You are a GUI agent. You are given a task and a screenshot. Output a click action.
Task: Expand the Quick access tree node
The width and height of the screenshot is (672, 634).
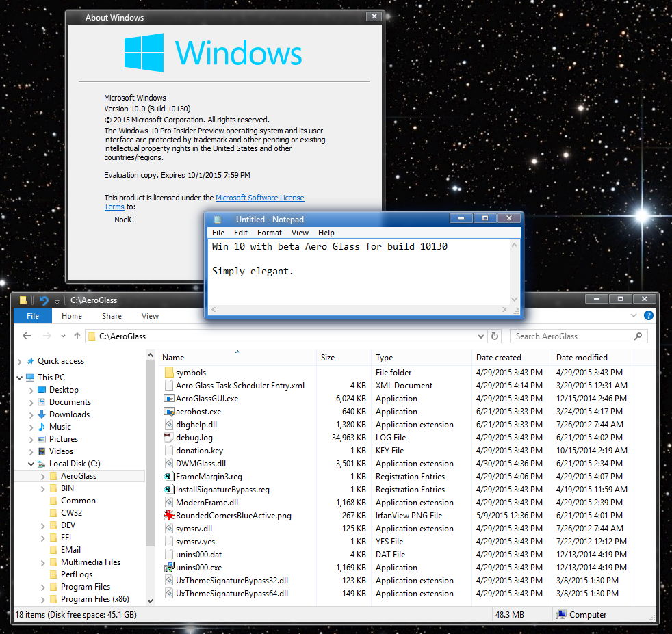coord(19,362)
